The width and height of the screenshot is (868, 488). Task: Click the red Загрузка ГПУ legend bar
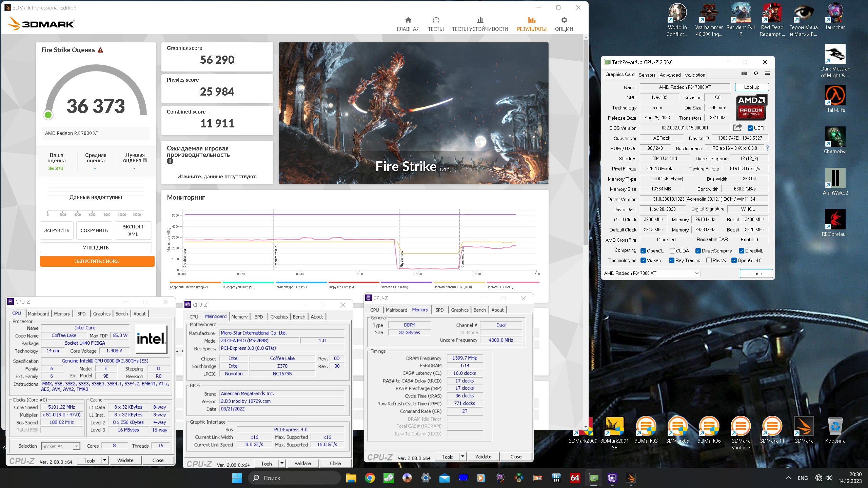coord(354,282)
